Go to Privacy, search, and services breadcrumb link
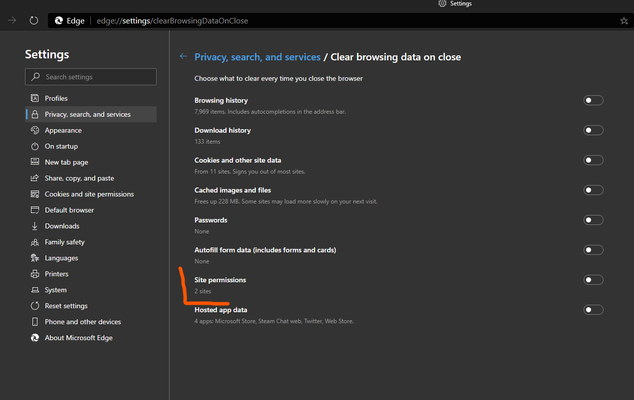Image resolution: width=634 pixels, height=400 pixels. tap(257, 57)
